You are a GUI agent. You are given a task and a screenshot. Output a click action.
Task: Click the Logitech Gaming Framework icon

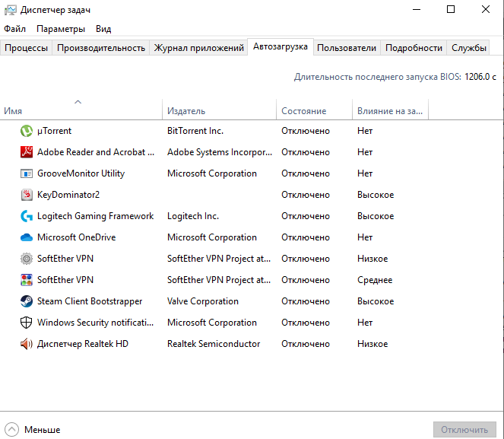[27, 216]
